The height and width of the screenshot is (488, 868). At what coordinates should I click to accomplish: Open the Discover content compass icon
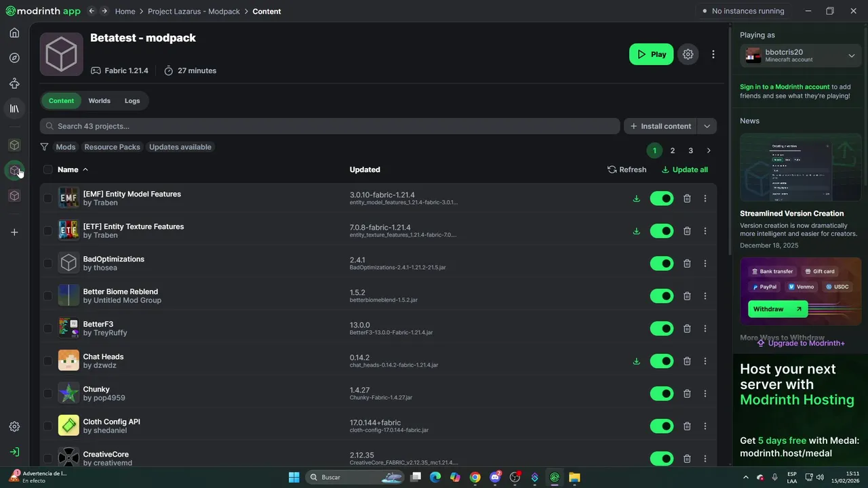coord(14,58)
